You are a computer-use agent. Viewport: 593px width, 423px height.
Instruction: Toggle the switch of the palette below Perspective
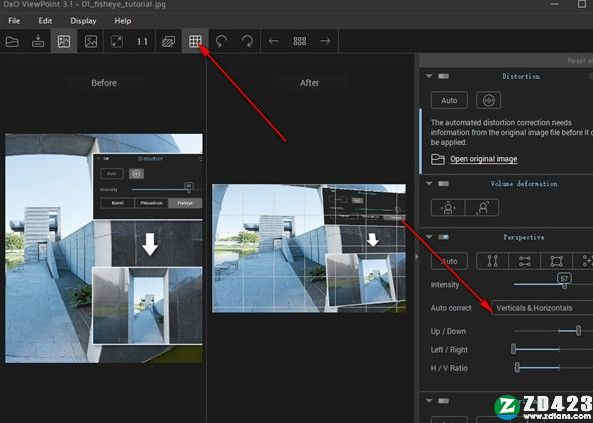click(x=444, y=401)
